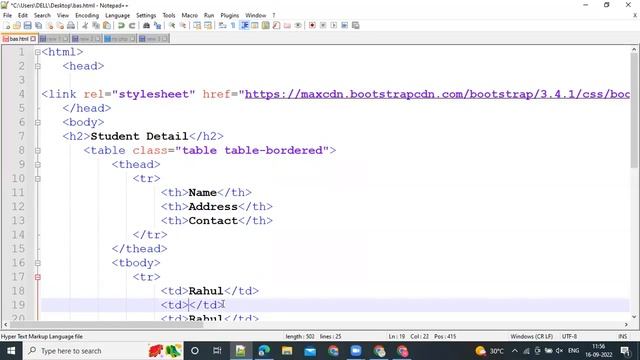640x360 pixels.
Task: Collapse the tr fold on line 10
Action: (38, 179)
